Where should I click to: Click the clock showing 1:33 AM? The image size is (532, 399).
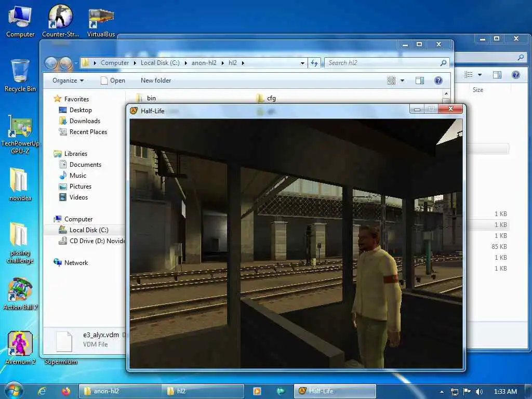point(505,392)
